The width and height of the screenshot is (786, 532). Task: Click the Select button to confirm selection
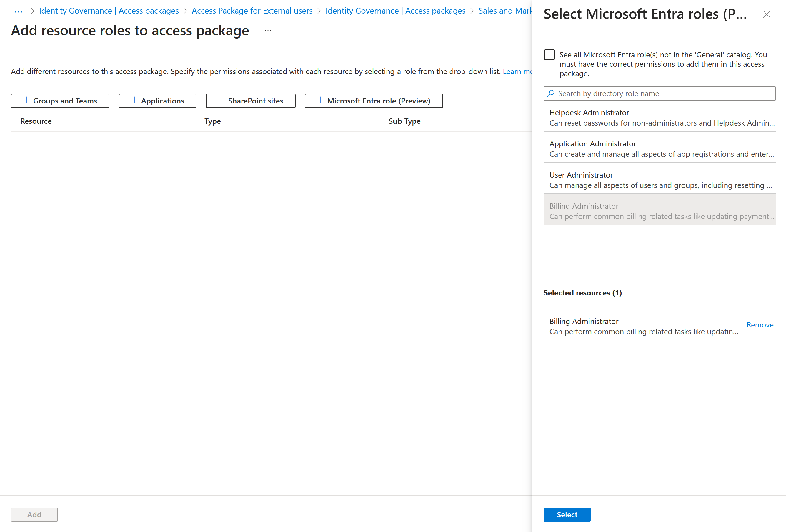pyautogui.click(x=567, y=514)
